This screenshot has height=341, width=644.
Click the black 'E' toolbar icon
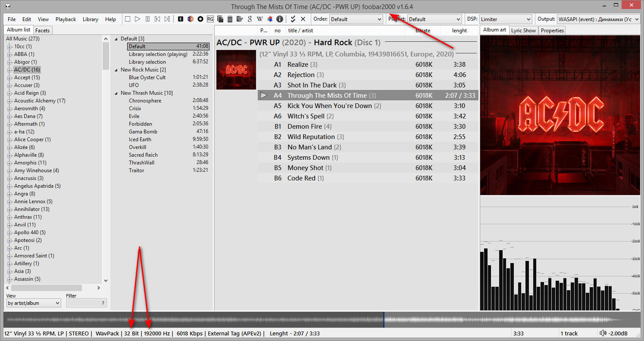click(180, 19)
